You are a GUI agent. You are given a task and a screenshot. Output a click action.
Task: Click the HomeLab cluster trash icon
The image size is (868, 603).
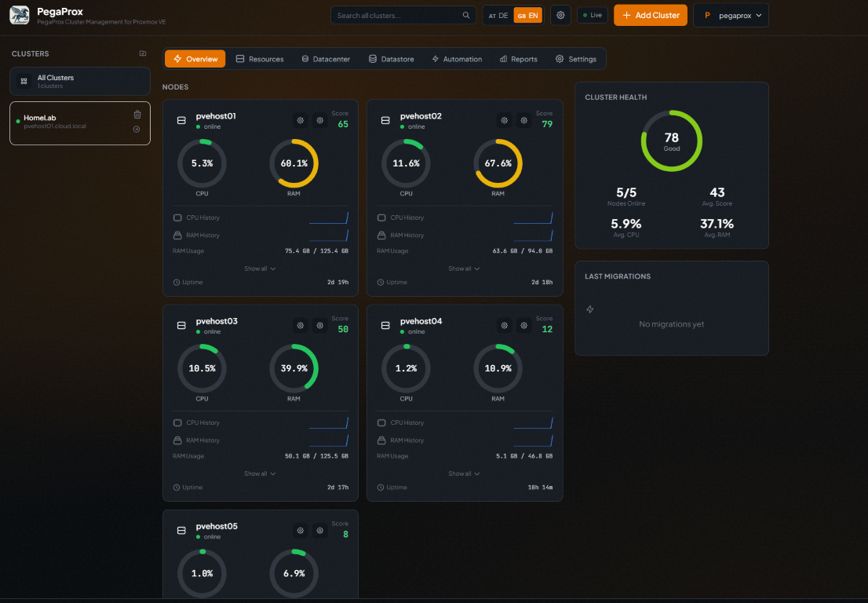pyautogui.click(x=137, y=115)
